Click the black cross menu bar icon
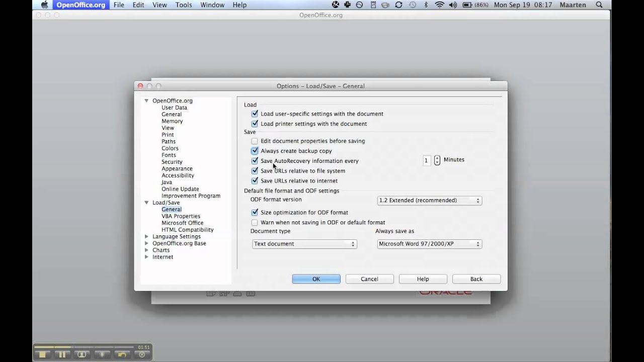 [348, 5]
